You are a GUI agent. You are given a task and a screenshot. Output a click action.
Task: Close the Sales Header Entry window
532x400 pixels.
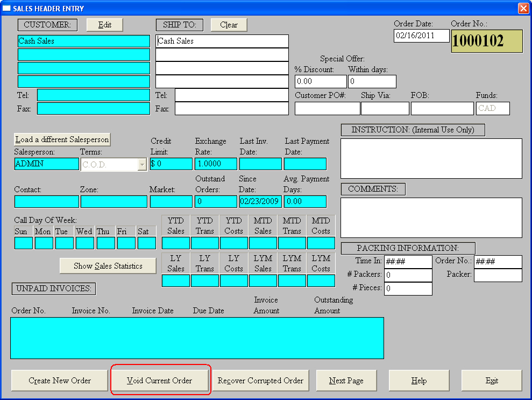pos(523,9)
